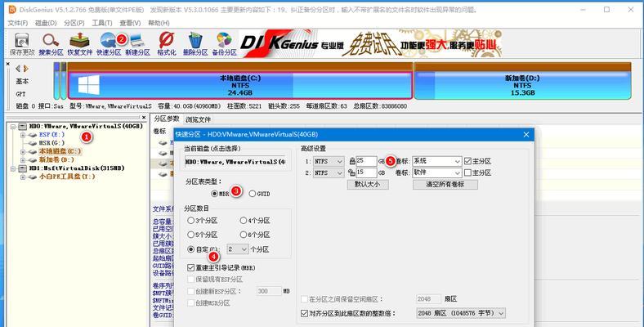644x327 pixels.
Task: Click the partition 1 size field showing 25
Action: tap(366, 161)
